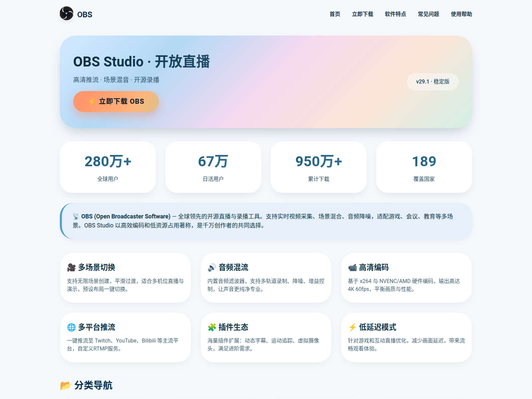The width and height of the screenshot is (532, 399).
Task: Click the 插件生态 card title
Action: [233, 327]
